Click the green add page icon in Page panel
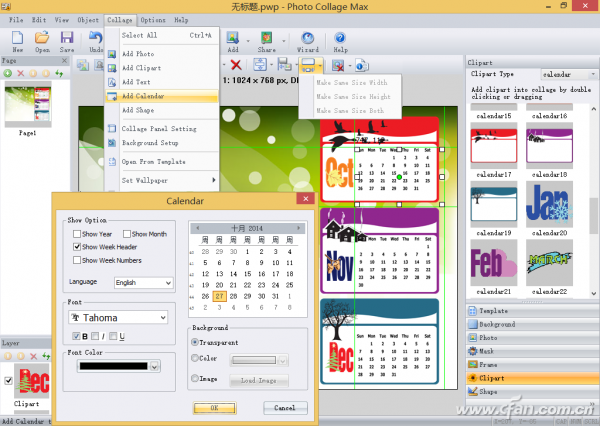This screenshot has height=426, width=600. [x=7, y=73]
